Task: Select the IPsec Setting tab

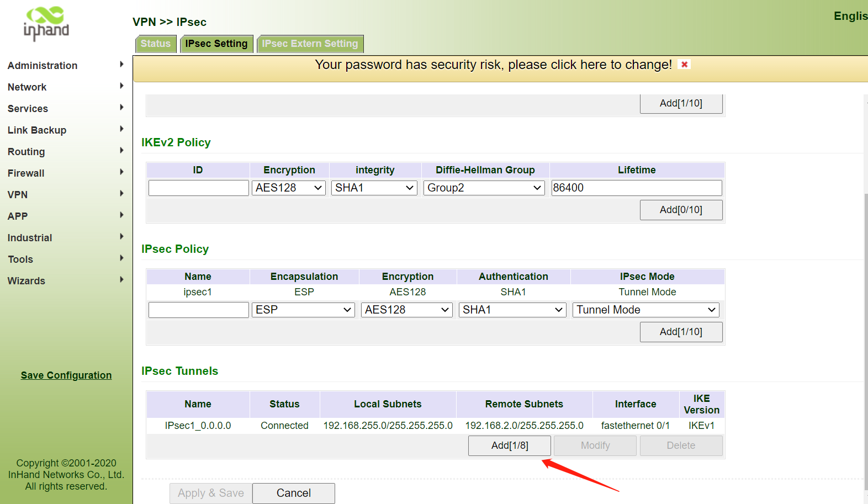Action: tap(216, 44)
